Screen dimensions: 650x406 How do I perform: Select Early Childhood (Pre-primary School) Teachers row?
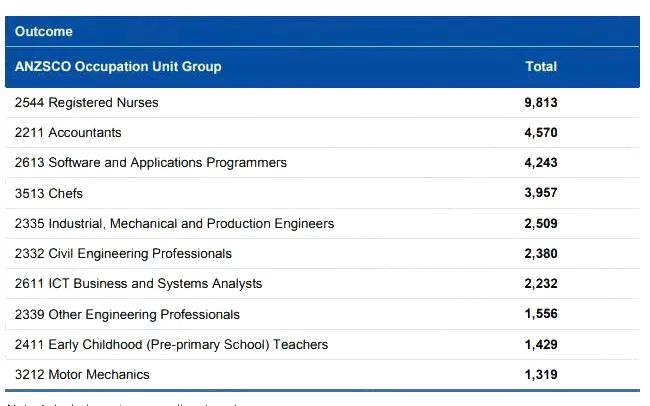pyautogui.click(x=323, y=345)
